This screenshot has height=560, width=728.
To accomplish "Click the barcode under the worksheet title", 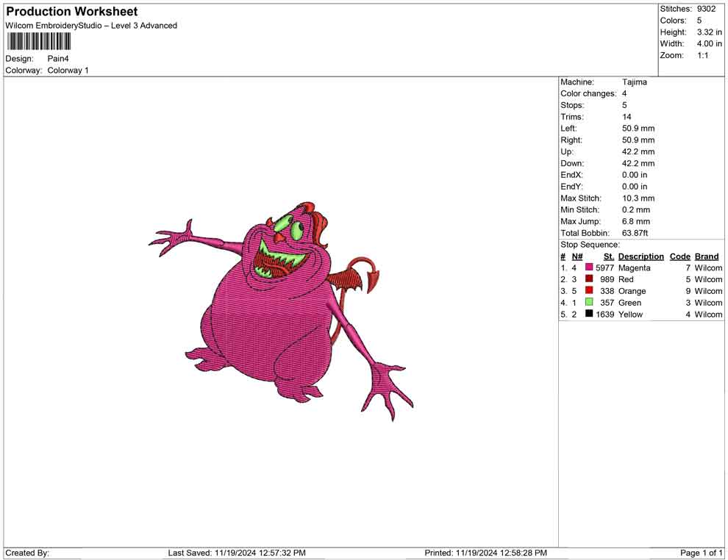I will 38,42.
